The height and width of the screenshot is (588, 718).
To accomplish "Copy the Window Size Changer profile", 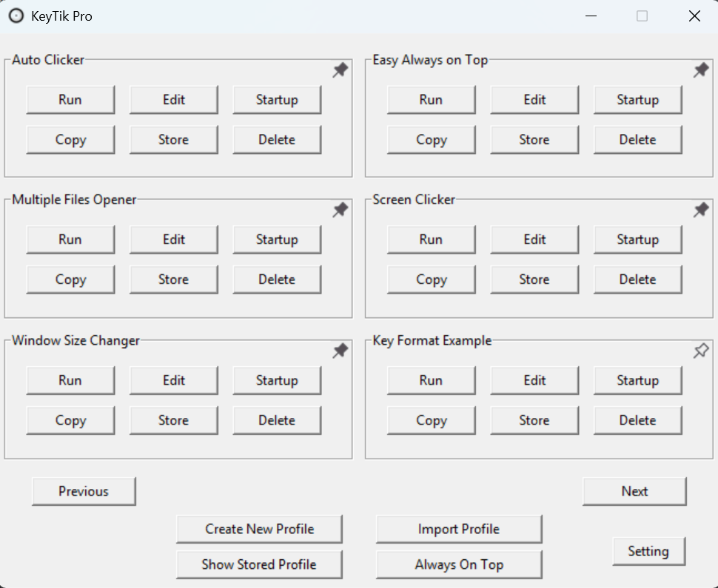I will click(70, 421).
